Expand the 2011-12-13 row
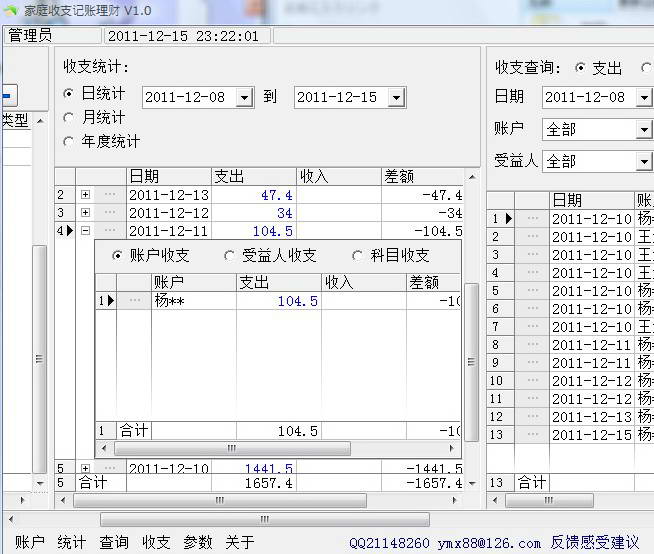Image resolution: width=654 pixels, height=554 pixels. [86, 194]
